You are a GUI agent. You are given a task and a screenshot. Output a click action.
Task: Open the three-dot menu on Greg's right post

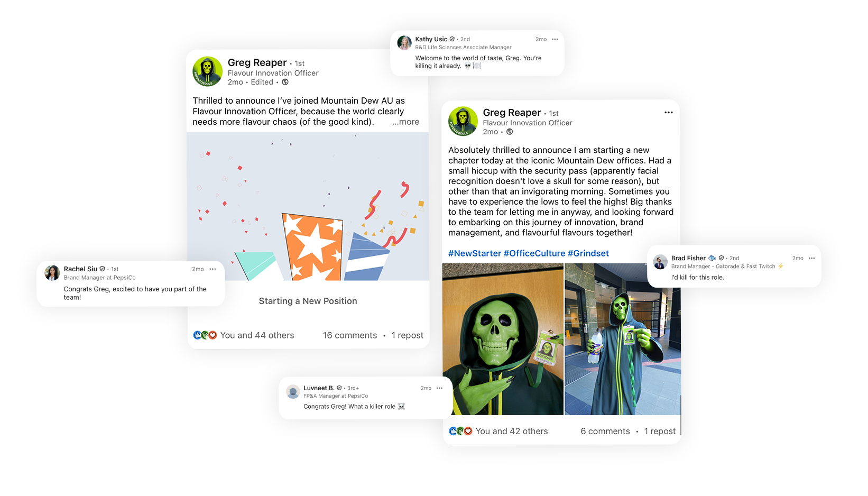(669, 113)
